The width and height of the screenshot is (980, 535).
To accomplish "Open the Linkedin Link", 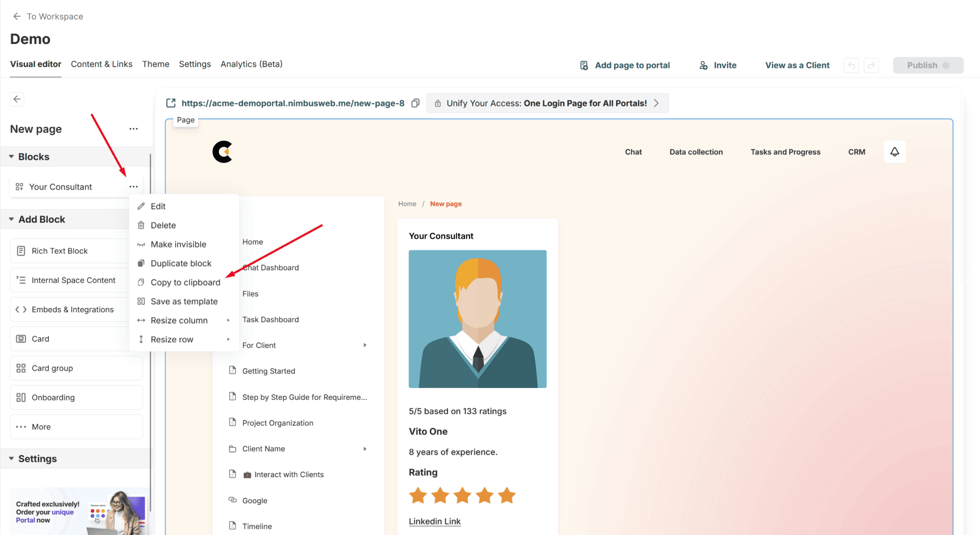I will 435,521.
